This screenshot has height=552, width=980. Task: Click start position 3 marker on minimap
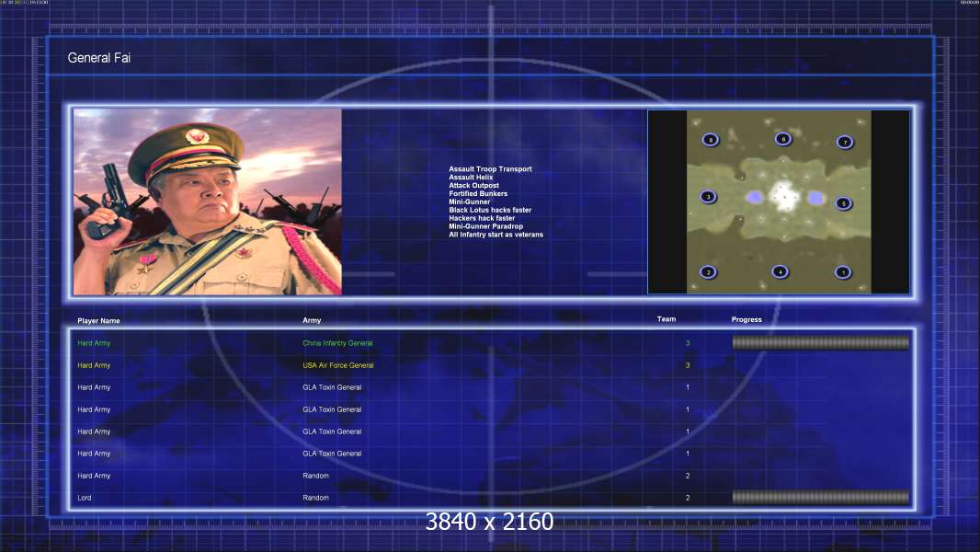coord(708,196)
